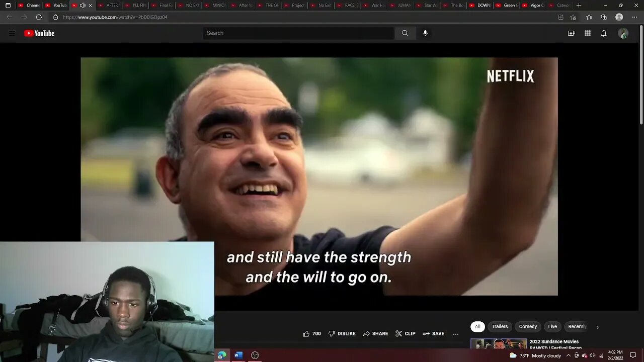View site information lock icon
The width and height of the screenshot is (644, 362).
(55, 17)
